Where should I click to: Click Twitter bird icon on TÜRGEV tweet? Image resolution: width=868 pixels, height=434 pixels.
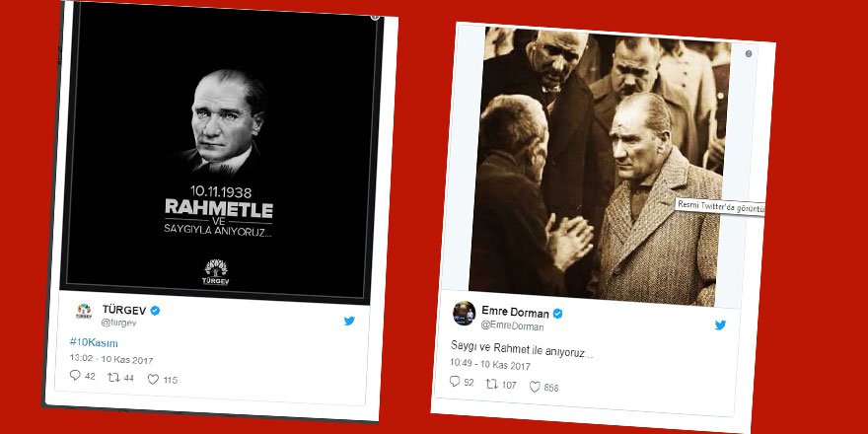click(x=349, y=321)
